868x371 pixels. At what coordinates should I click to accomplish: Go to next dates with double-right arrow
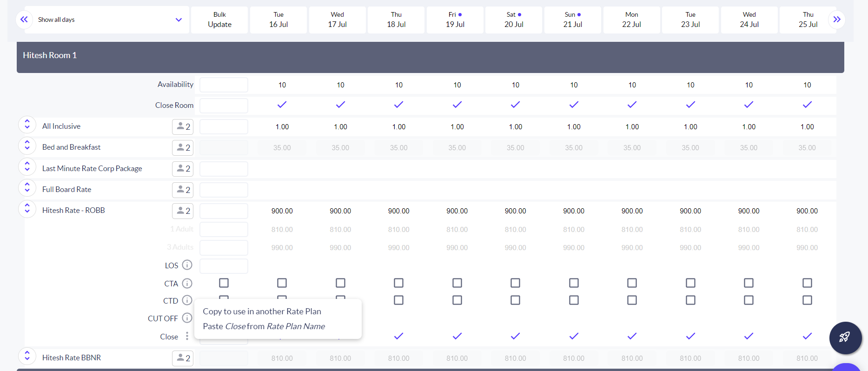click(x=837, y=20)
